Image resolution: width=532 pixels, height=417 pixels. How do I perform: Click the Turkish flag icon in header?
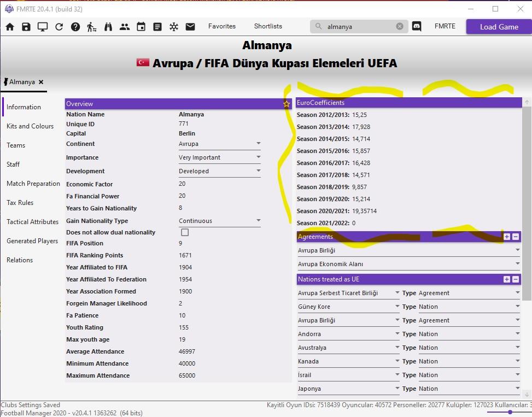pyautogui.click(x=143, y=62)
